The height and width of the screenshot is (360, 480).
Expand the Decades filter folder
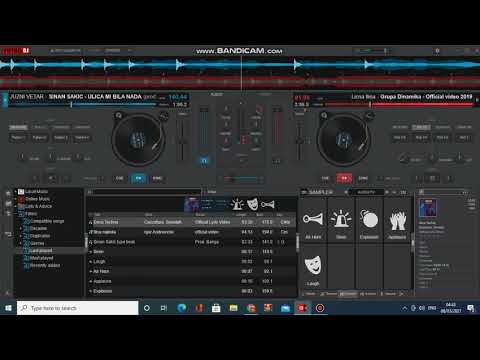click(21, 228)
